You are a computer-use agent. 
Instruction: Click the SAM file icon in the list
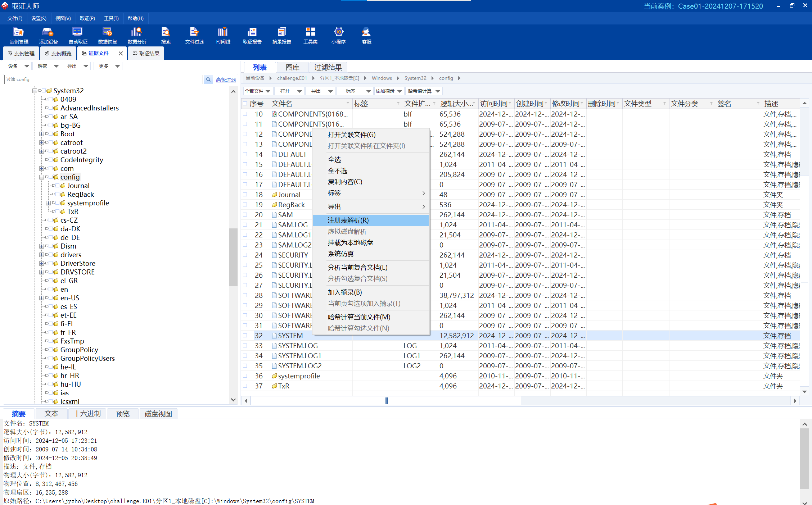[274, 215]
